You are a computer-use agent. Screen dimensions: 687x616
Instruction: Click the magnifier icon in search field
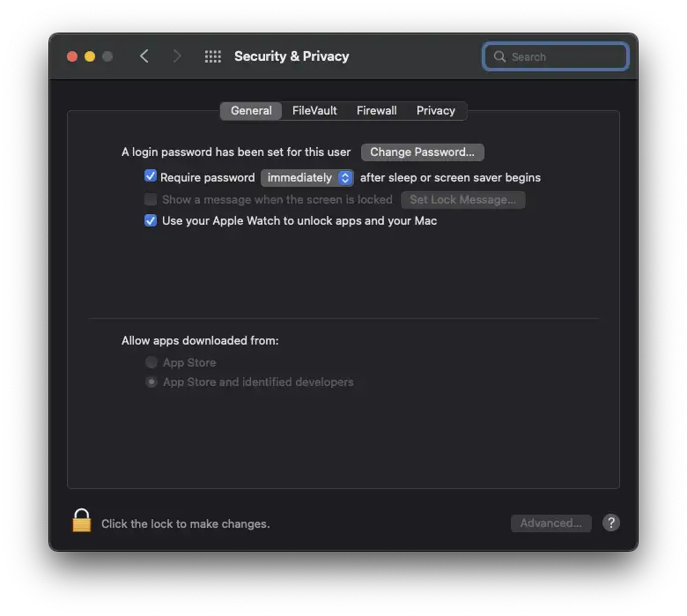click(499, 56)
